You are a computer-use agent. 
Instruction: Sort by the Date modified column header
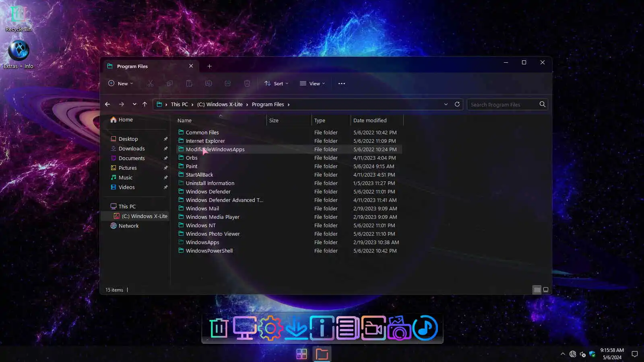pyautogui.click(x=377, y=120)
